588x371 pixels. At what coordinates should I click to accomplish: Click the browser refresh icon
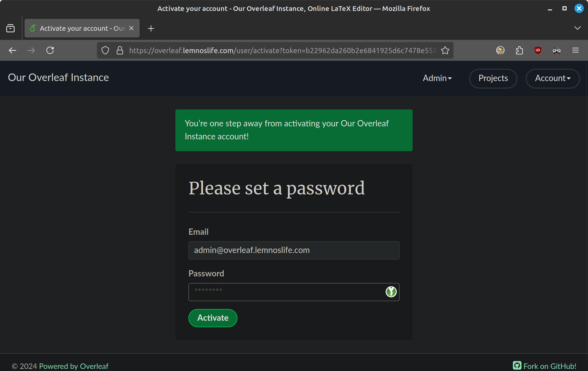(51, 51)
